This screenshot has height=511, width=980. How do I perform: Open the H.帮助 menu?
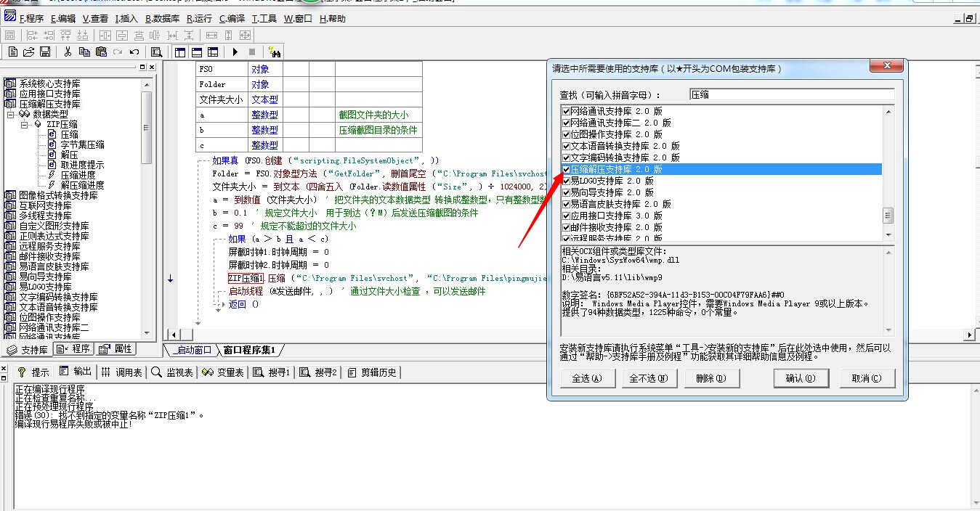(333, 19)
